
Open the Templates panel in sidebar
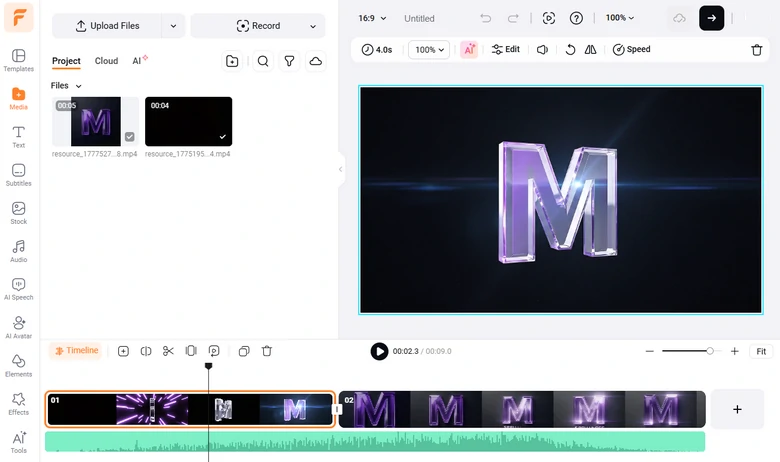pyautogui.click(x=18, y=61)
